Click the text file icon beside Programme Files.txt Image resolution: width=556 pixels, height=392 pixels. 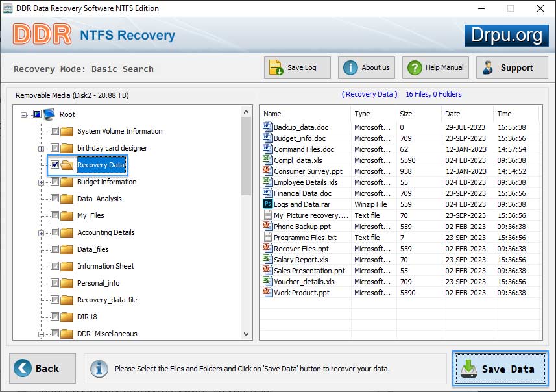tap(268, 237)
